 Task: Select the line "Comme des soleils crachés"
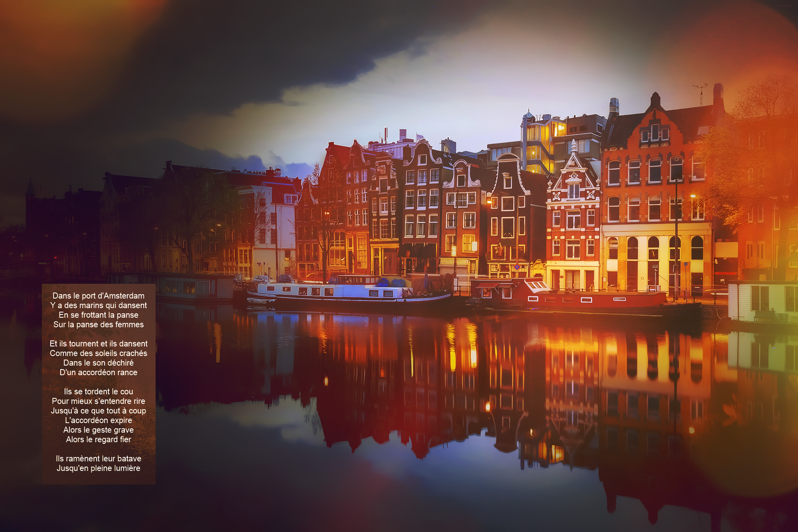99,353
